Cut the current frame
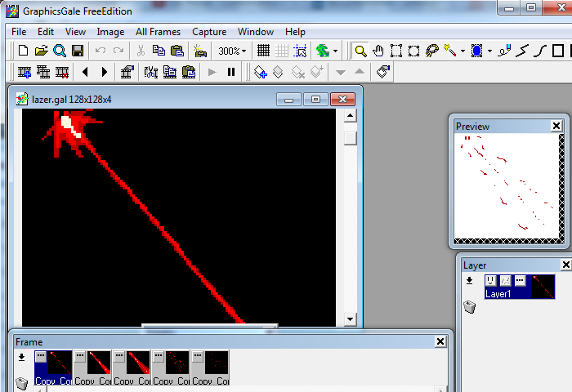The width and height of the screenshot is (572, 392). tap(150, 72)
